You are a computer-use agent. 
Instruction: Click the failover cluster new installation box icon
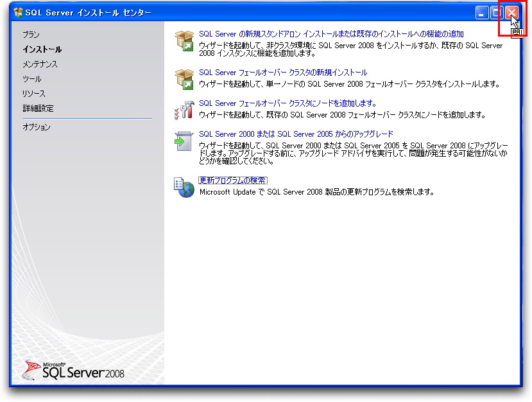pyautogui.click(x=184, y=79)
